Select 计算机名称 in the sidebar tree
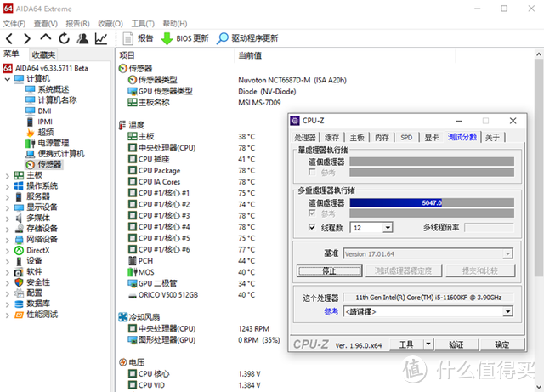 point(57,100)
